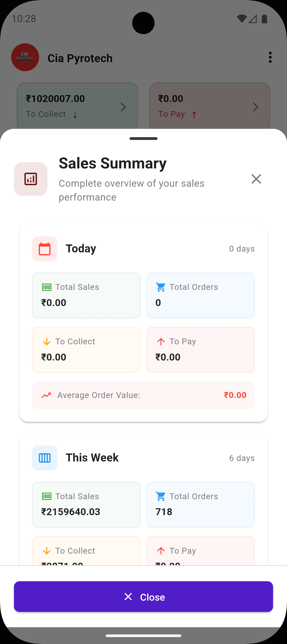Click the Sales Summary chart icon
Image resolution: width=287 pixels, height=644 pixels.
click(x=31, y=179)
